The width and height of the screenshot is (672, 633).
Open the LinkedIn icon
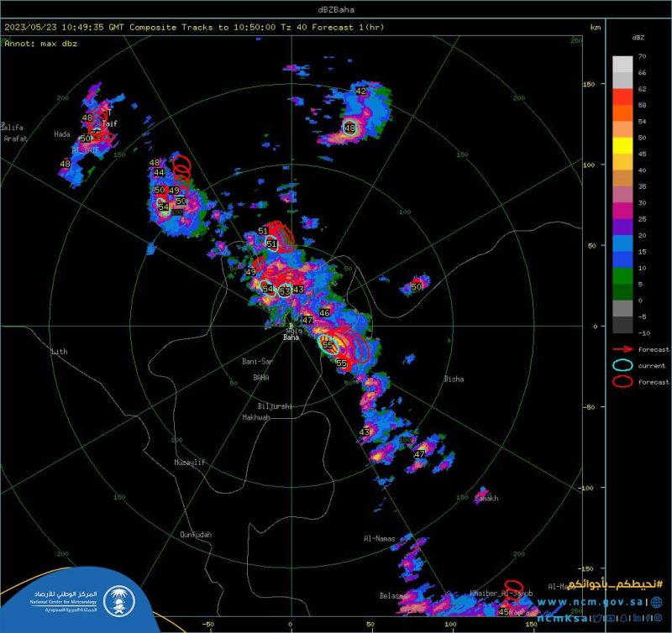point(638,618)
